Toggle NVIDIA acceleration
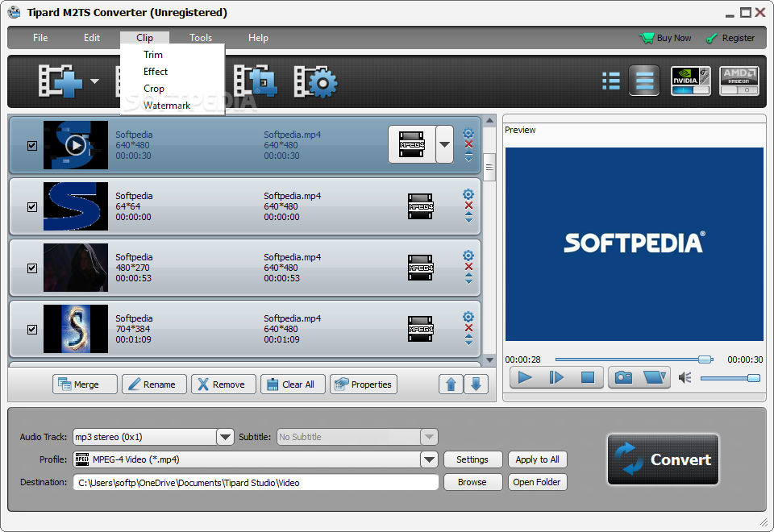 pos(691,81)
